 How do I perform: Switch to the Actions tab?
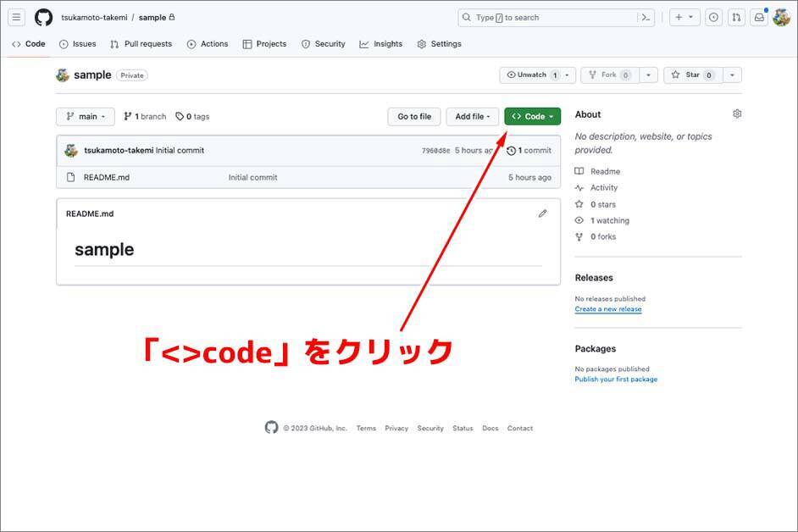(208, 44)
